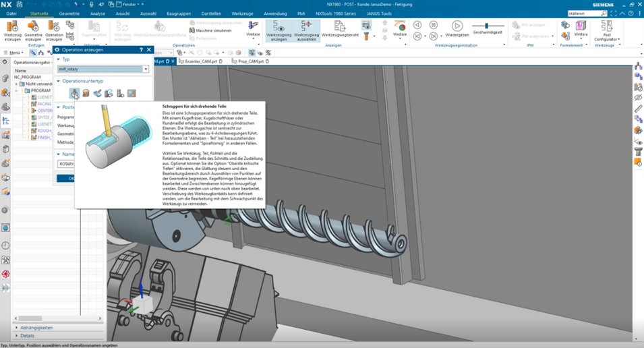This screenshot has width=644, height=348.
Task: Click the skip to end playback button
Action: coord(433,36)
